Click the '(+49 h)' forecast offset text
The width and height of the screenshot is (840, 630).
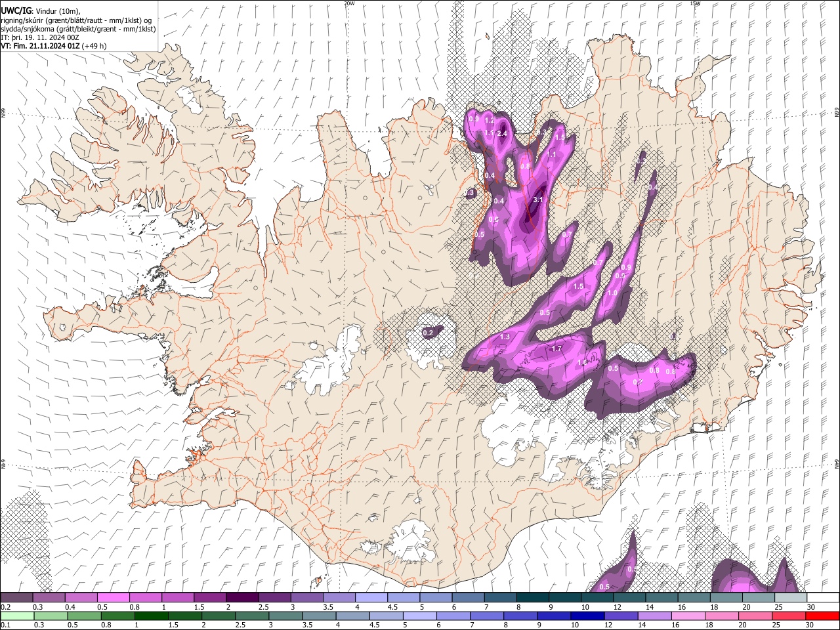pos(94,46)
